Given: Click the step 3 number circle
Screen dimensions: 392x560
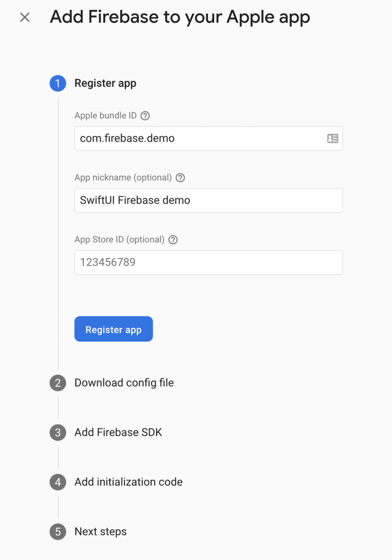Looking at the screenshot, I should pos(58,433).
